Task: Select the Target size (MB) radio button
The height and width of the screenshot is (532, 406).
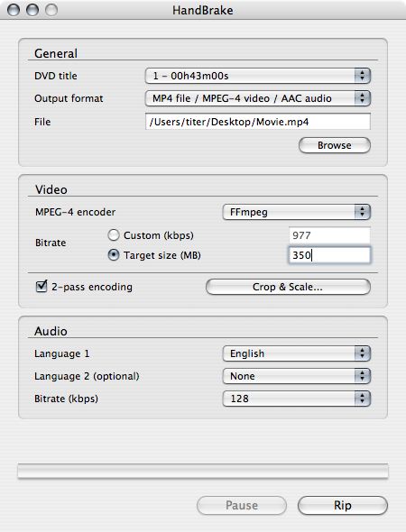Action: [114, 255]
